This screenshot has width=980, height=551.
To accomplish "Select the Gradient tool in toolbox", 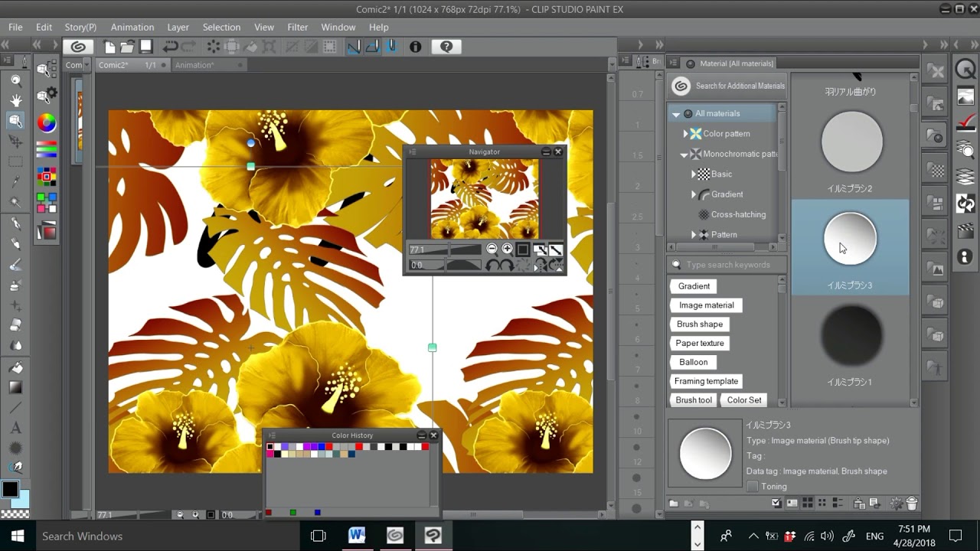I will (x=15, y=388).
